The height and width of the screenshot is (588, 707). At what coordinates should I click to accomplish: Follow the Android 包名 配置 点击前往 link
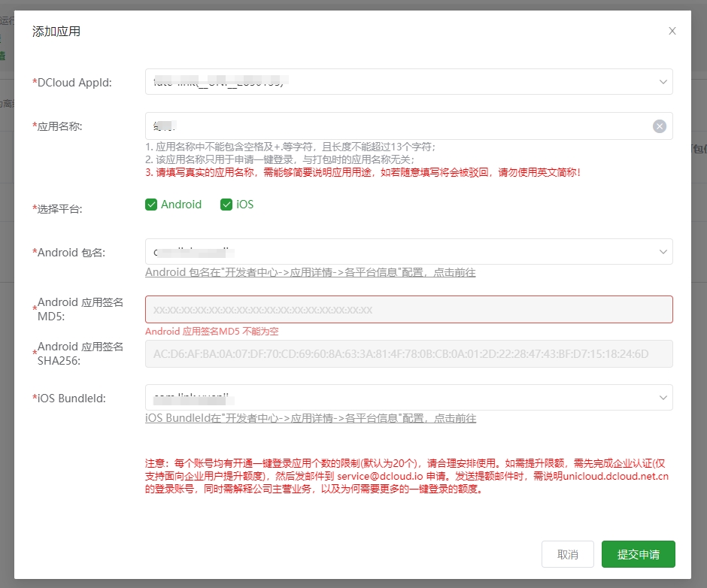pos(310,272)
